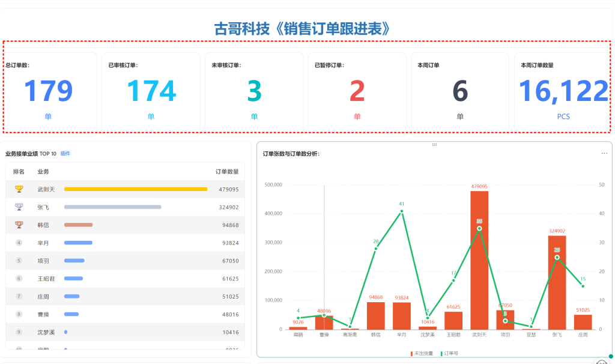Screen dimensions: 615x364
Task: Click value 67050 in 项羽's row
Action: tap(231, 261)
